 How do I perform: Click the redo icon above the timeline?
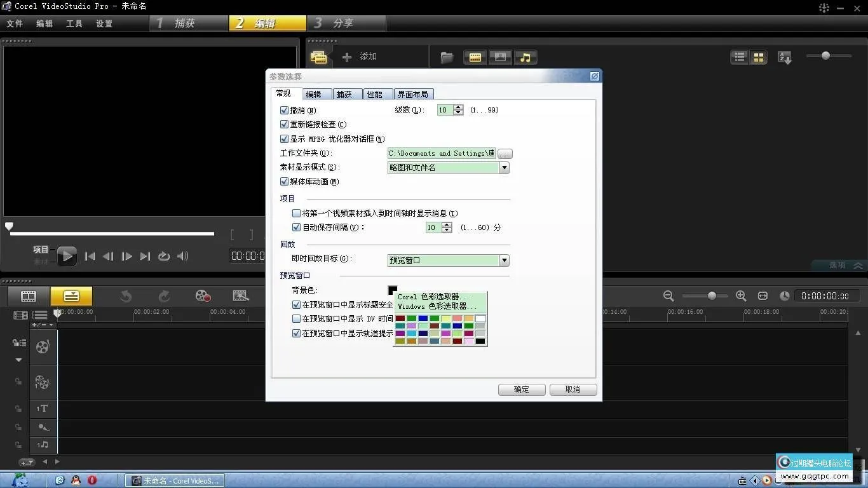(x=164, y=295)
